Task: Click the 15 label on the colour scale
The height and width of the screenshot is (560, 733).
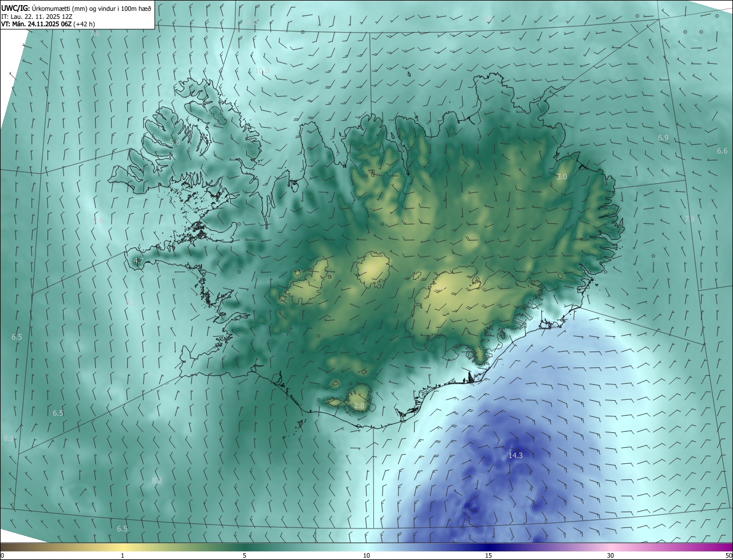Action: click(488, 555)
